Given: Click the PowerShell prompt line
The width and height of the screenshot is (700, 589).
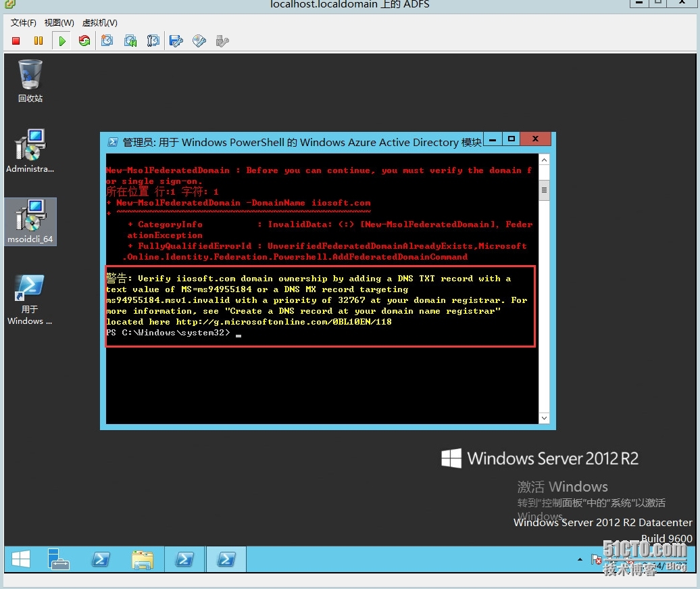Looking at the screenshot, I should tap(174, 333).
